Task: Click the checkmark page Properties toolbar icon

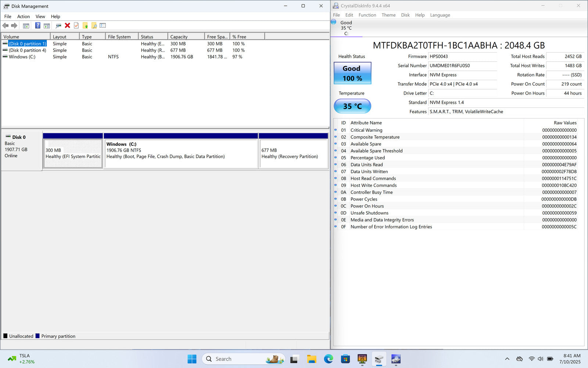Action: click(76, 25)
